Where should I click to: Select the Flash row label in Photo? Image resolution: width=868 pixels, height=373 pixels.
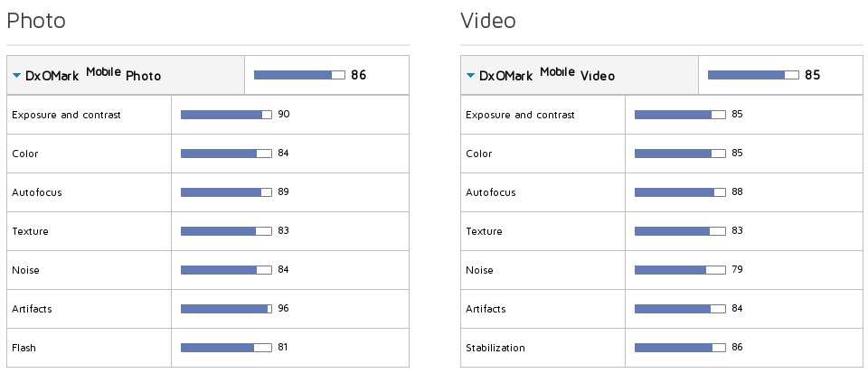click(x=24, y=348)
